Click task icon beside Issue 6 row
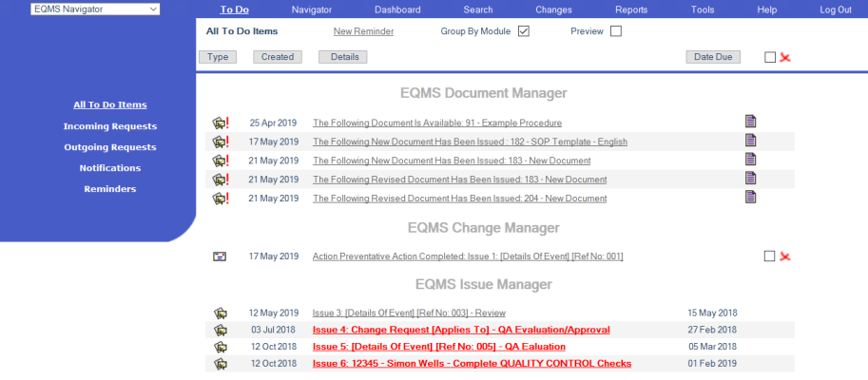Image resolution: width=868 pixels, height=380 pixels. pos(220,364)
